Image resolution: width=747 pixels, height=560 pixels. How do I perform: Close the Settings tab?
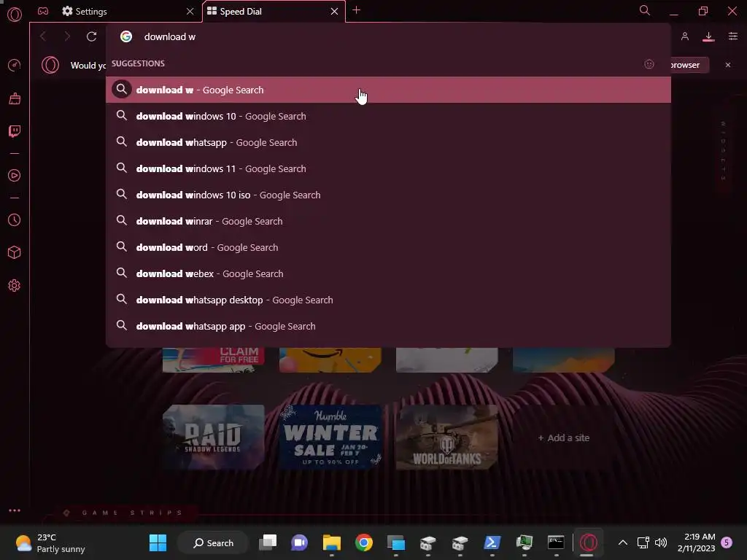pos(190,11)
